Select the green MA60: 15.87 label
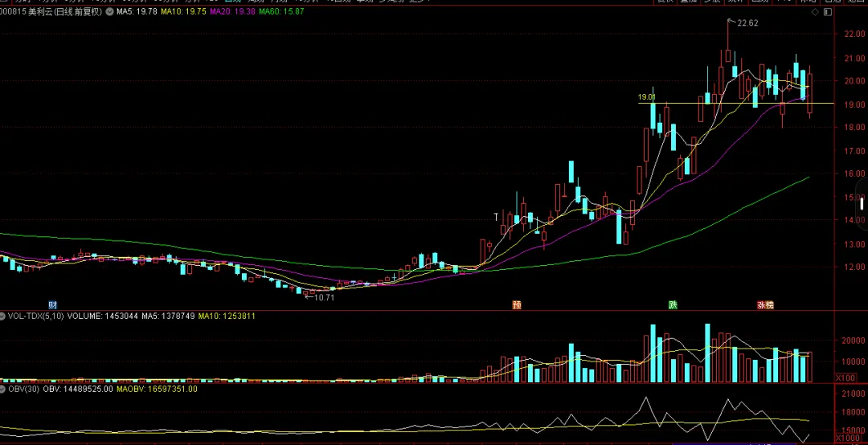868x445 pixels. (x=281, y=11)
